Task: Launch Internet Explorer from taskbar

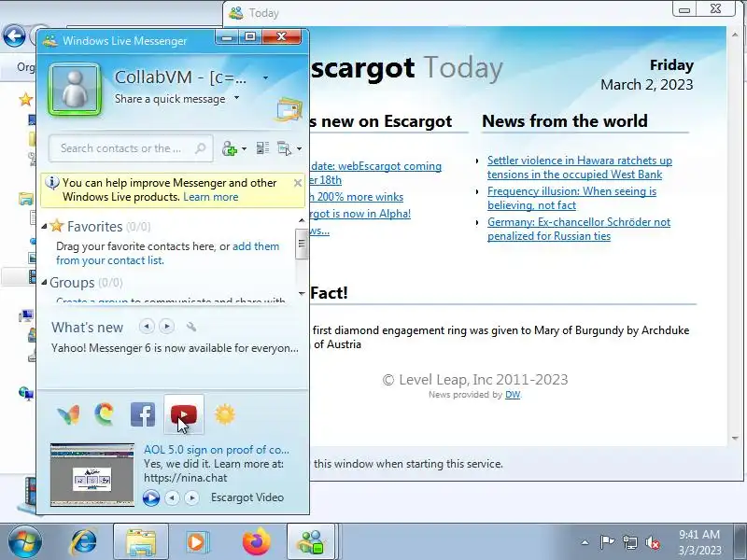Action: coord(84,542)
